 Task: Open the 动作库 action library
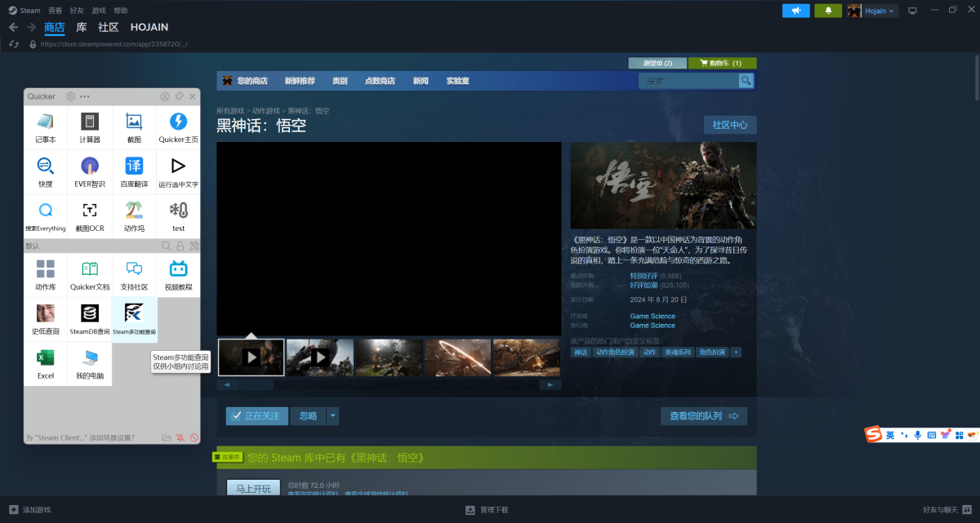click(x=46, y=275)
